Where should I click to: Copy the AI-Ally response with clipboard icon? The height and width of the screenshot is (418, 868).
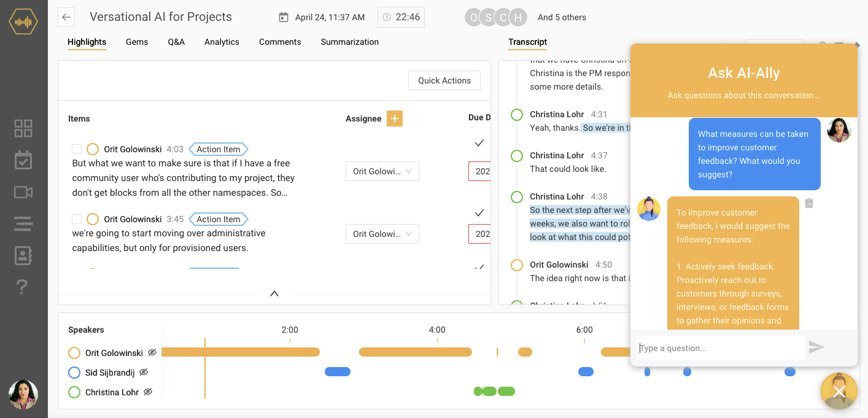[x=809, y=203]
